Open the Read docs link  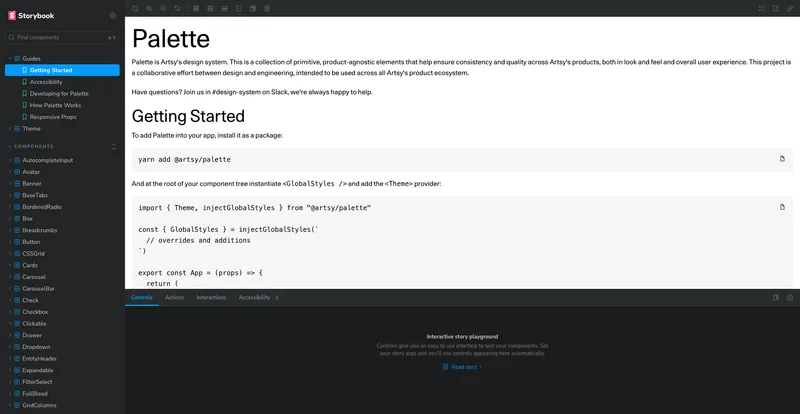pos(462,367)
